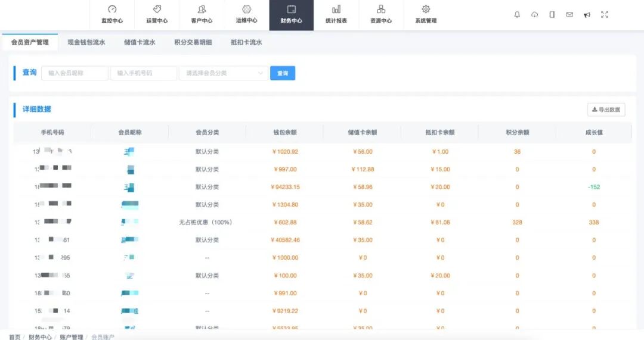Viewport: 644px width, 340px height.
Task: Click stored card balance ¥56.00
Action: 363,152
